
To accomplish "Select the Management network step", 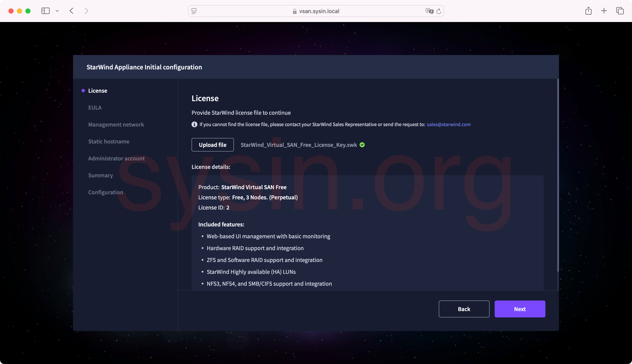I will 116,124.
